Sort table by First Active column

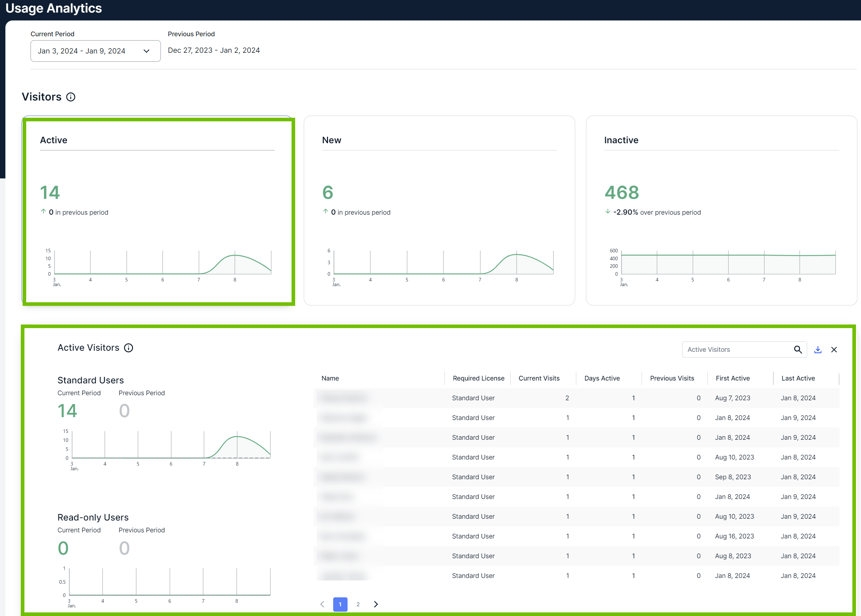click(732, 378)
